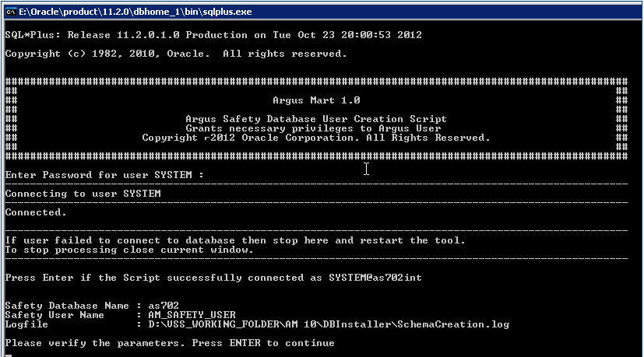Click the 'AM_SAFETY_USER' user name value
Viewport: 644px width, 357px height.
point(192,315)
